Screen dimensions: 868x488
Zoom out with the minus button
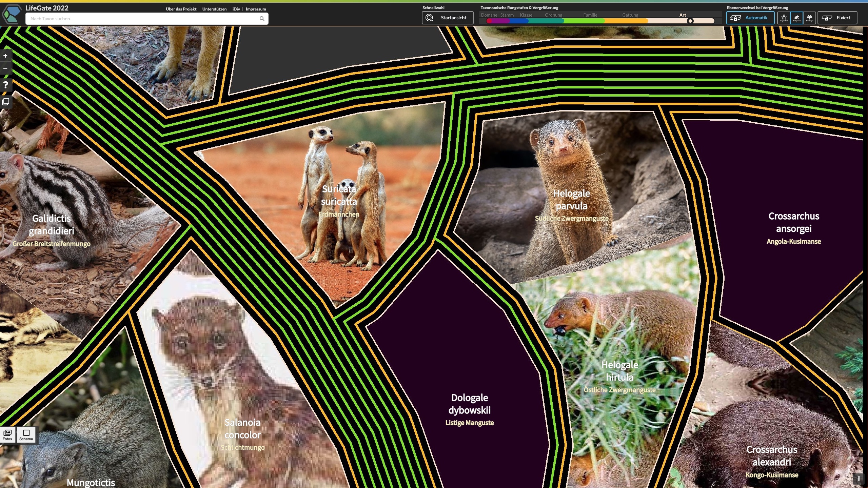click(5, 68)
